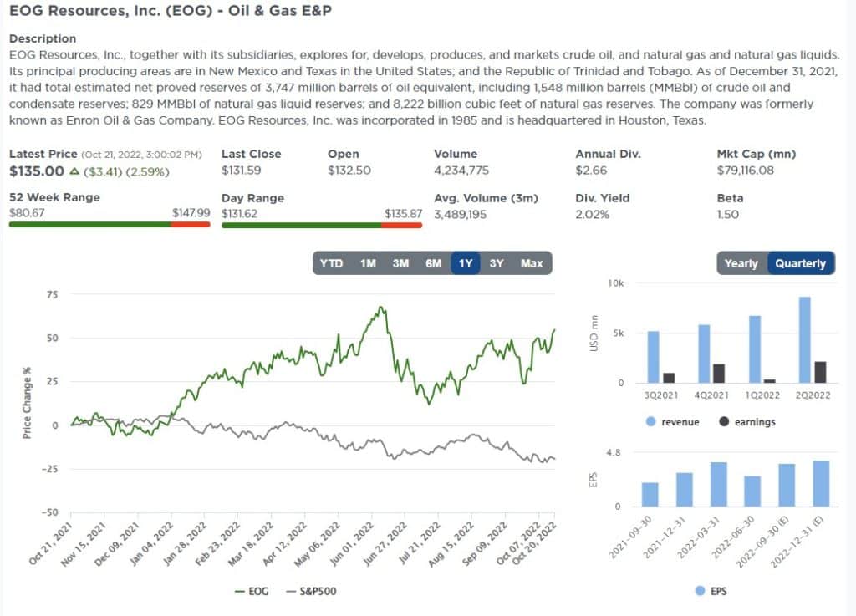Toggle financials to Yearly view

[x=741, y=263]
